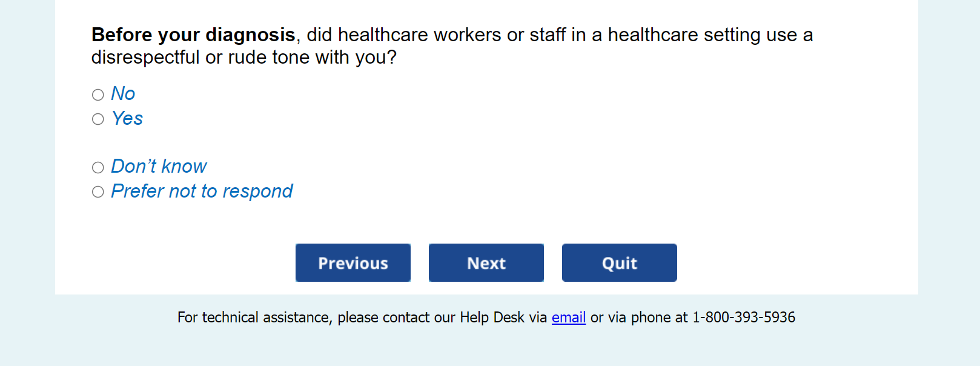Click the bold "Before your diagnosis" text

coord(193,35)
